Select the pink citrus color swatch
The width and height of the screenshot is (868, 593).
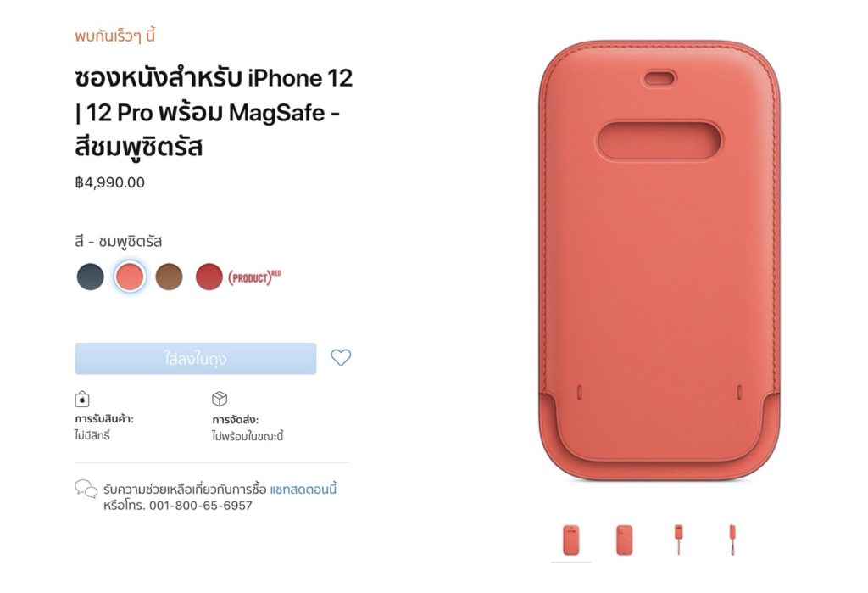pyautogui.click(x=130, y=277)
